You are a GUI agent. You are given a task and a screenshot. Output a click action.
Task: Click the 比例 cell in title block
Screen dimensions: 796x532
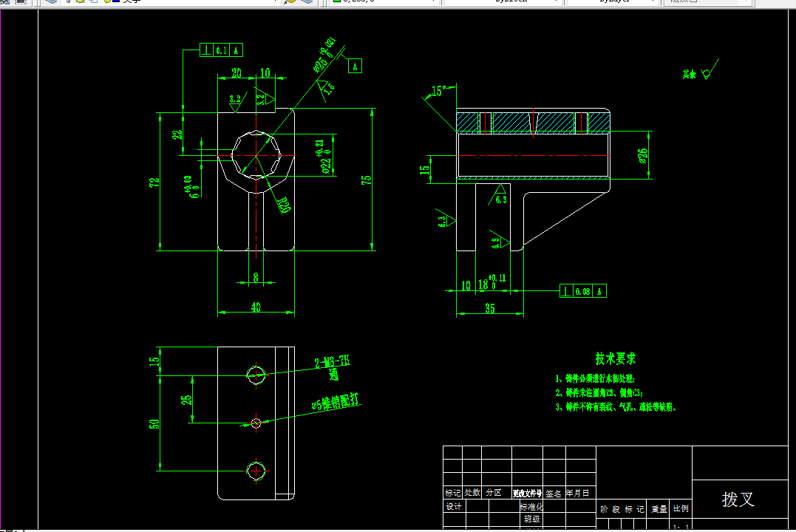pyautogui.click(x=681, y=508)
